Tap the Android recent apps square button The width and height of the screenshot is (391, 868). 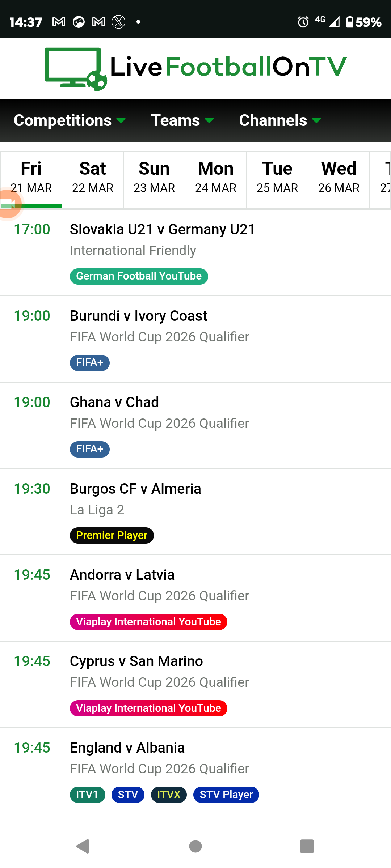pyautogui.click(x=307, y=846)
